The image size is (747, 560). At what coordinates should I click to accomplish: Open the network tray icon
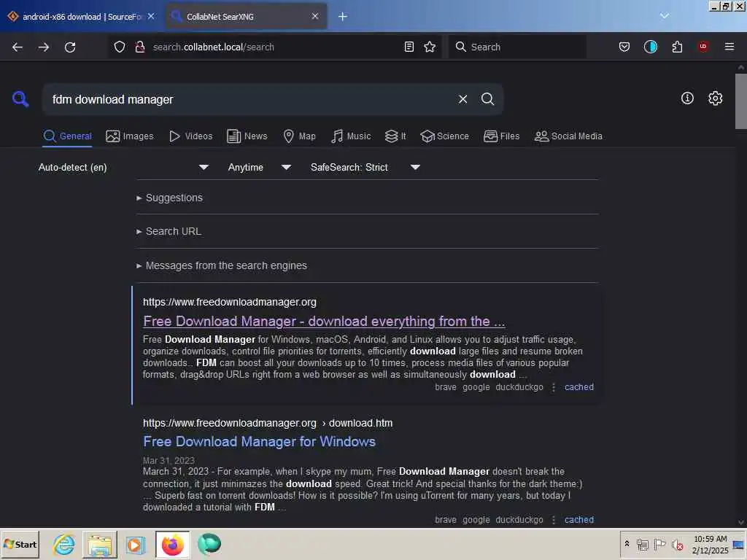[x=642, y=544]
